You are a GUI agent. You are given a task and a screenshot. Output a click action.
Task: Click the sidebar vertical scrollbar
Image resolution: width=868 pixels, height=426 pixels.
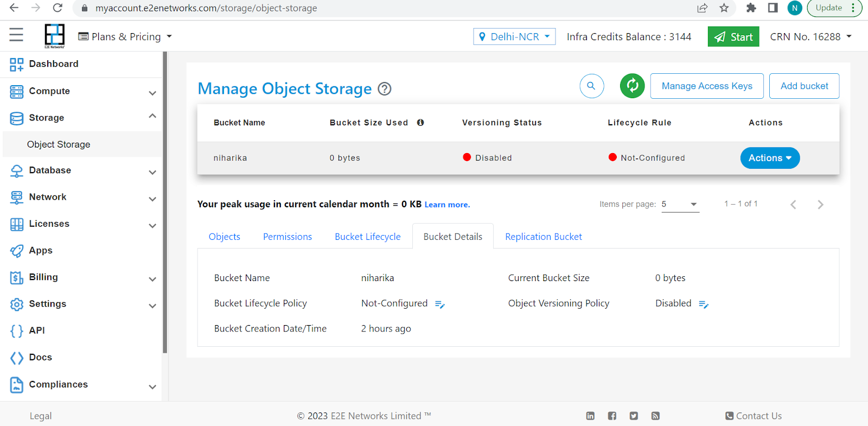[165, 202]
